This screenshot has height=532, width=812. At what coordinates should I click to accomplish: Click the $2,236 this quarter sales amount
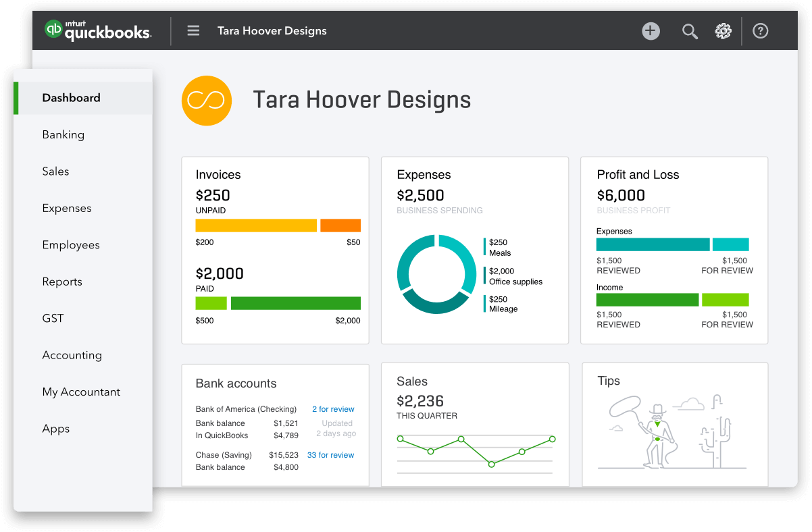pos(420,401)
